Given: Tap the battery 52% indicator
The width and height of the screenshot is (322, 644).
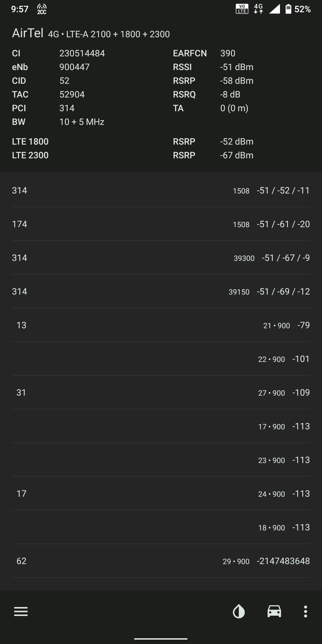Looking at the screenshot, I should [298, 9].
